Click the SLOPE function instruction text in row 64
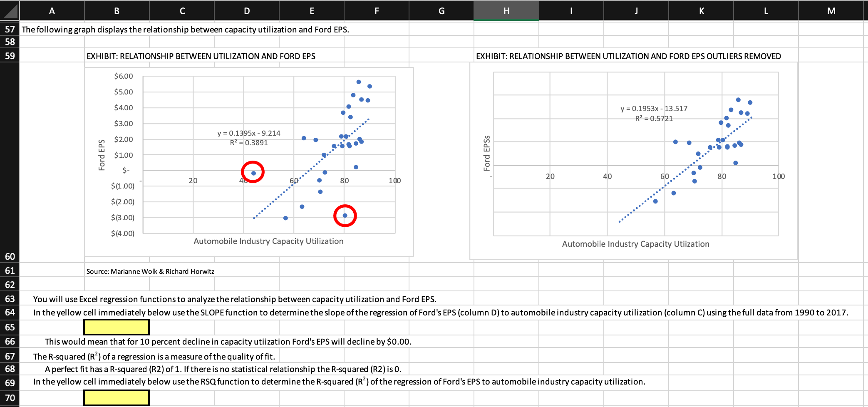 tap(441, 313)
